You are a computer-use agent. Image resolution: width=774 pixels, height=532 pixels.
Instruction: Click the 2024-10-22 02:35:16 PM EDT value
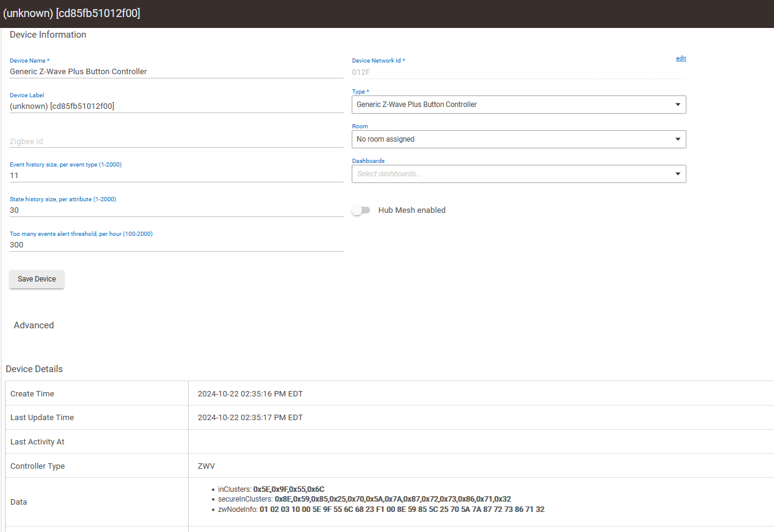[250, 394]
